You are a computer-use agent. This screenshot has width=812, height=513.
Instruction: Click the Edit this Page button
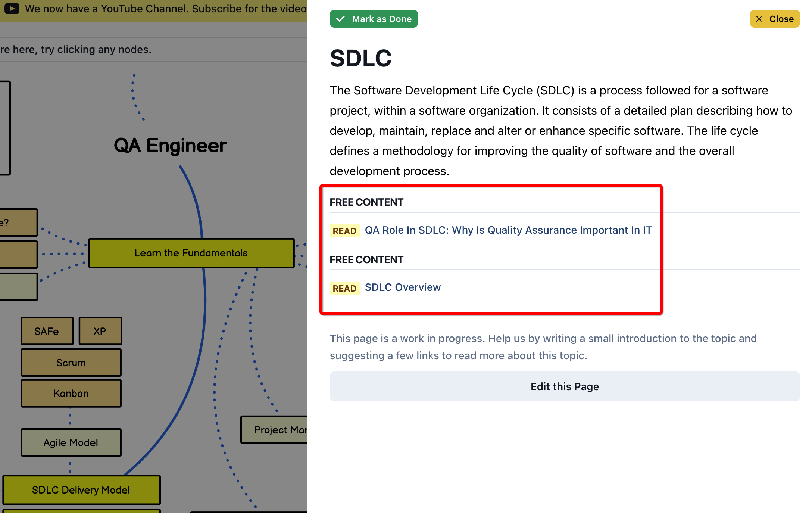pyautogui.click(x=564, y=386)
